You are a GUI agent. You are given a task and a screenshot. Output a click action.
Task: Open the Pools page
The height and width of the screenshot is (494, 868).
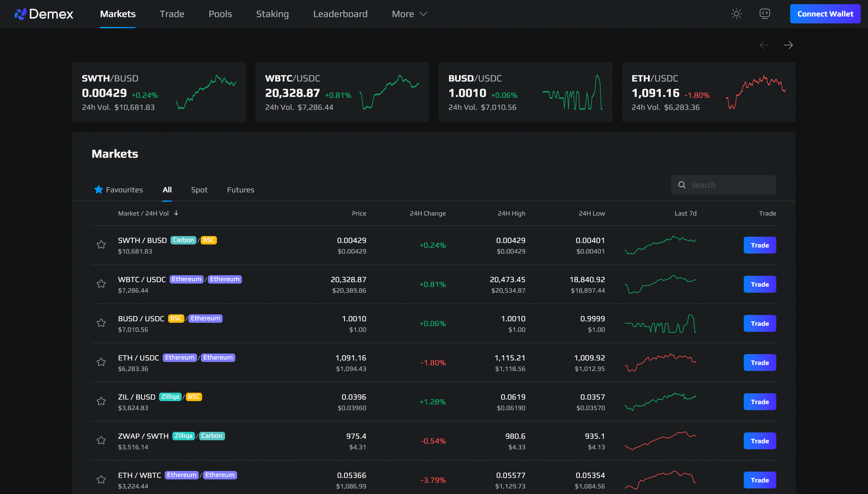point(220,14)
